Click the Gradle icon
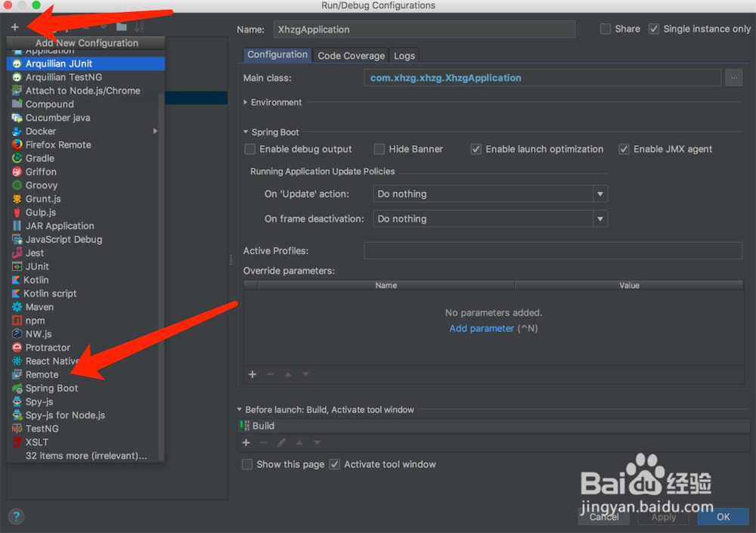This screenshot has height=533, width=756. click(17, 158)
